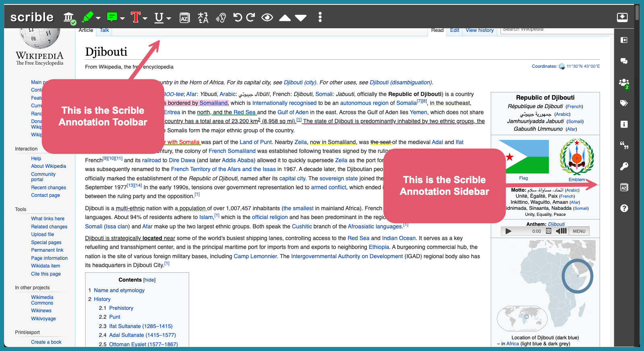Open the AZ dictionary lookup tool
The width and height of the screenshot is (644, 351).
(x=184, y=17)
